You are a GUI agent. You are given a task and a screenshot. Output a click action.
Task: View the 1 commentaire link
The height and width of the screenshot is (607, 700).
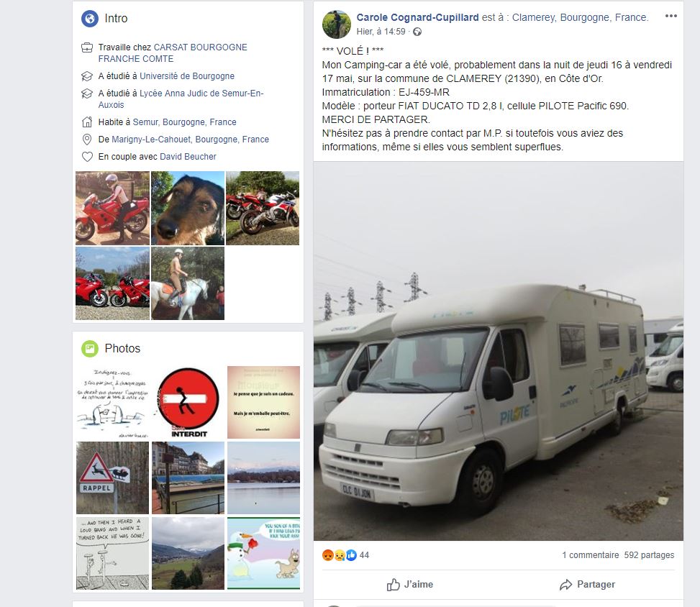pos(590,555)
